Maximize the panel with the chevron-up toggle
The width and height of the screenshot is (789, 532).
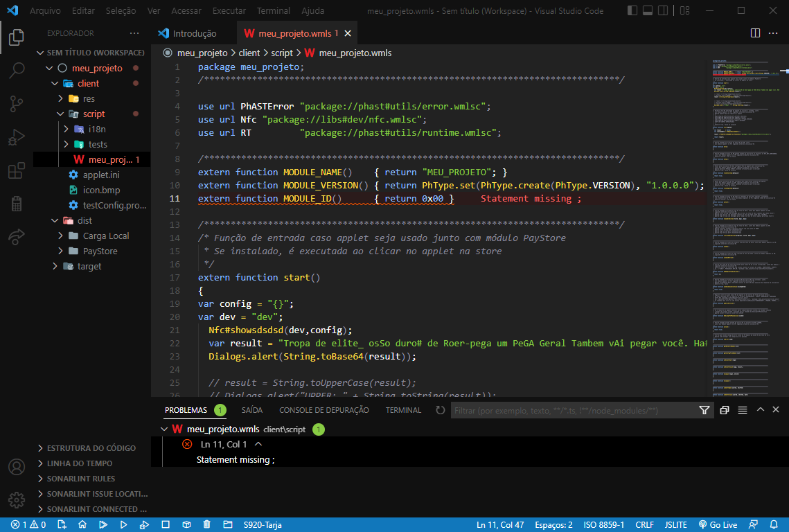(x=760, y=410)
